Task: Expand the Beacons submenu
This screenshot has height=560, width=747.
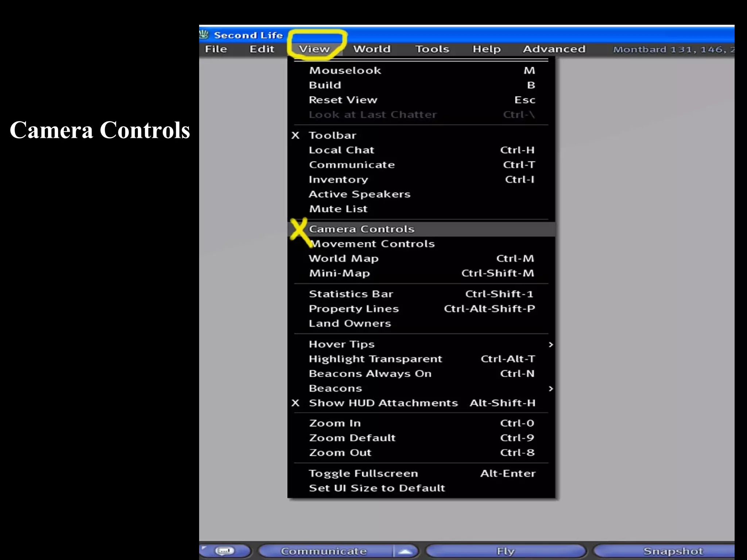Action: point(421,388)
